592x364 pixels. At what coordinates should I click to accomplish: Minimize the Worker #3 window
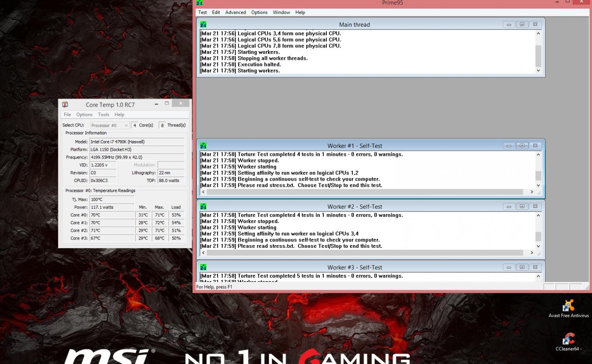[509, 267]
